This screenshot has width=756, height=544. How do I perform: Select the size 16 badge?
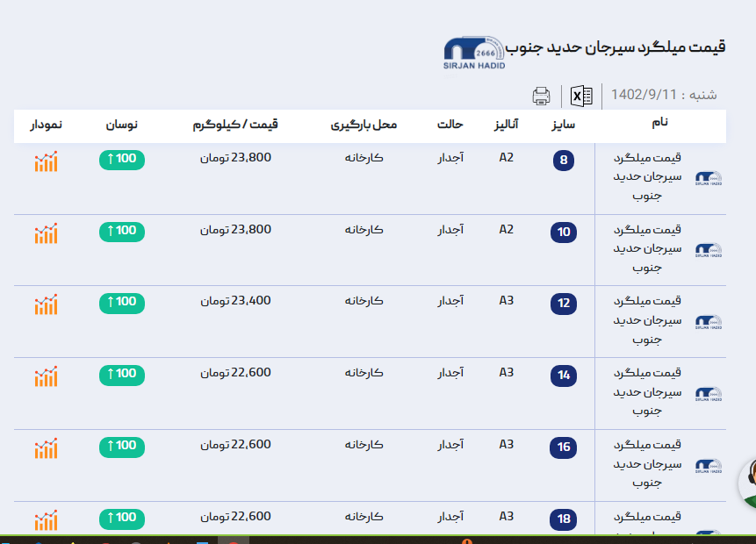564,447
